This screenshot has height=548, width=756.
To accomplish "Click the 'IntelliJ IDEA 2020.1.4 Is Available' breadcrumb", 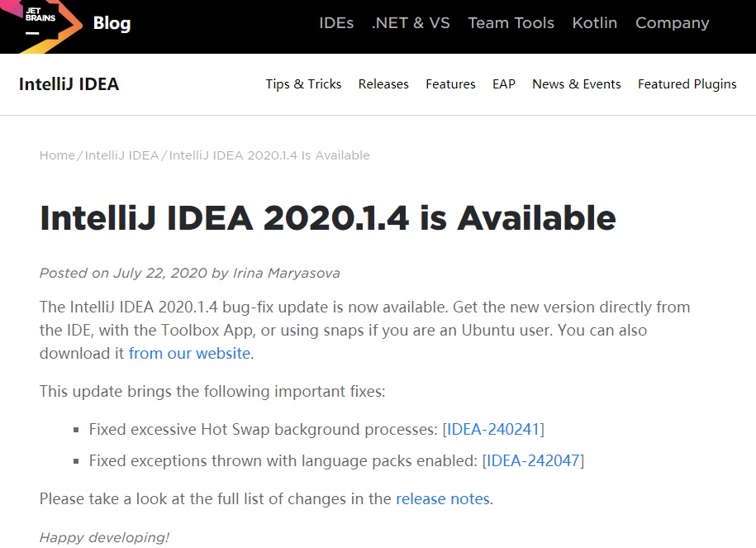I will click(269, 155).
